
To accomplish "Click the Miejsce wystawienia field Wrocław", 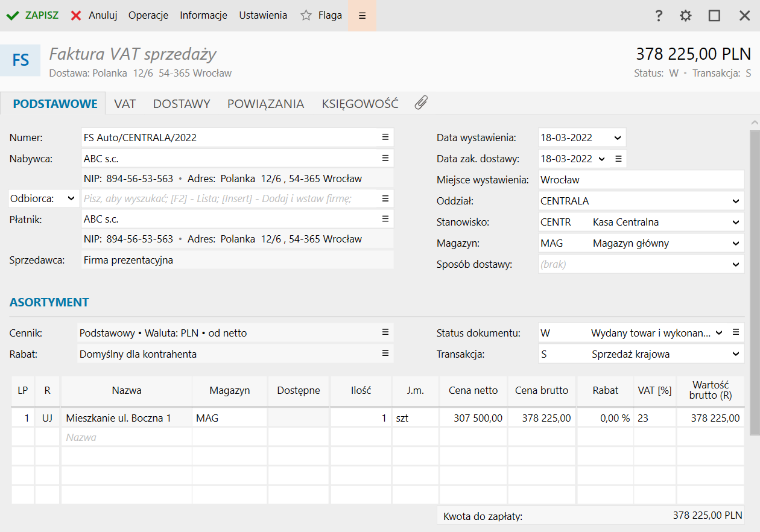I will [641, 180].
